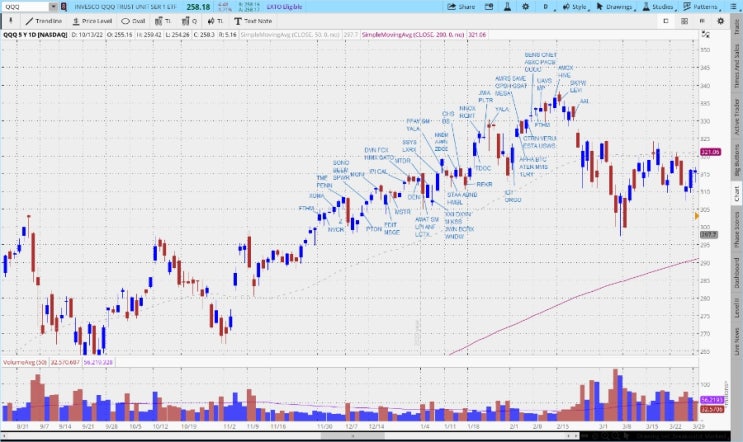
Task: Click the horizontal chart scrollbar thumb
Action: tap(353, 435)
